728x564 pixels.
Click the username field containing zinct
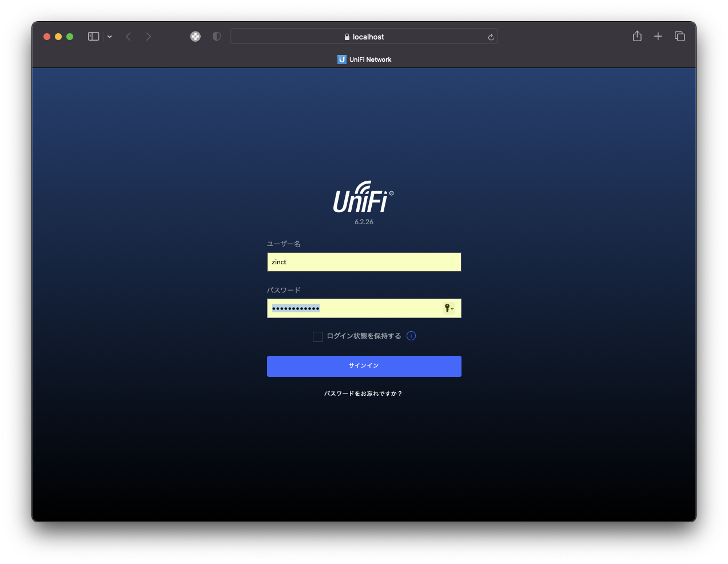click(x=364, y=262)
